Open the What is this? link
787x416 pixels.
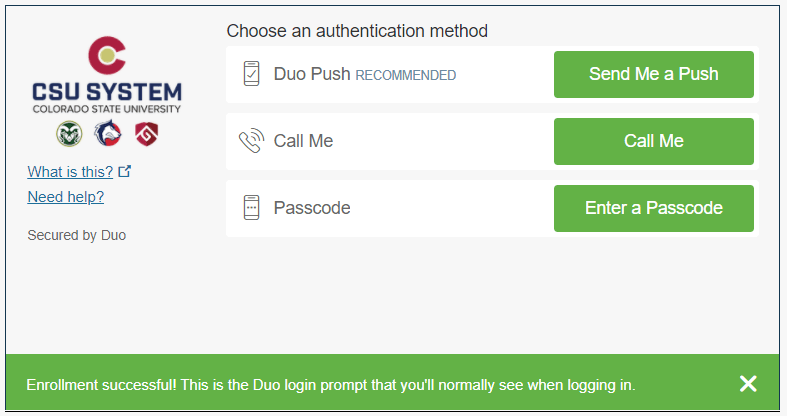(70, 171)
